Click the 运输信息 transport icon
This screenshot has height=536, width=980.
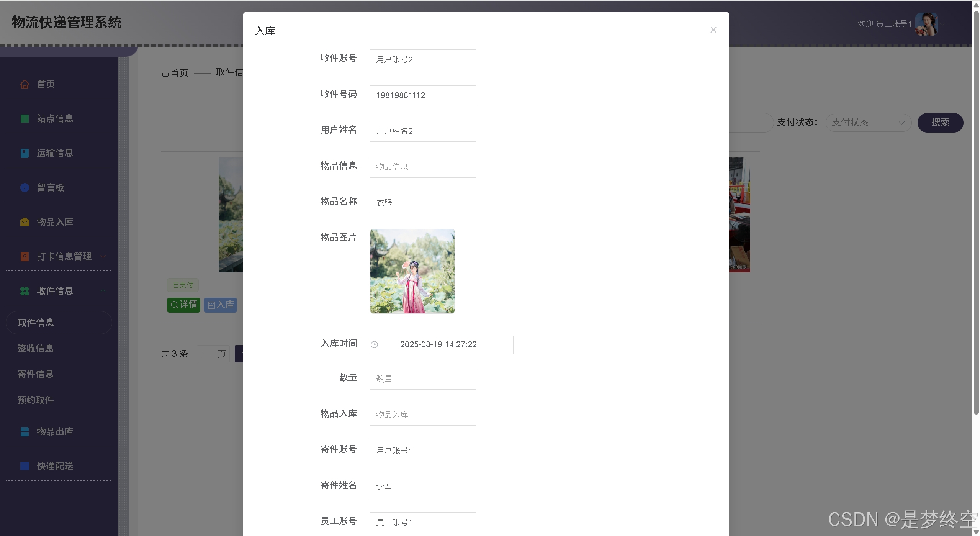(25, 153)
